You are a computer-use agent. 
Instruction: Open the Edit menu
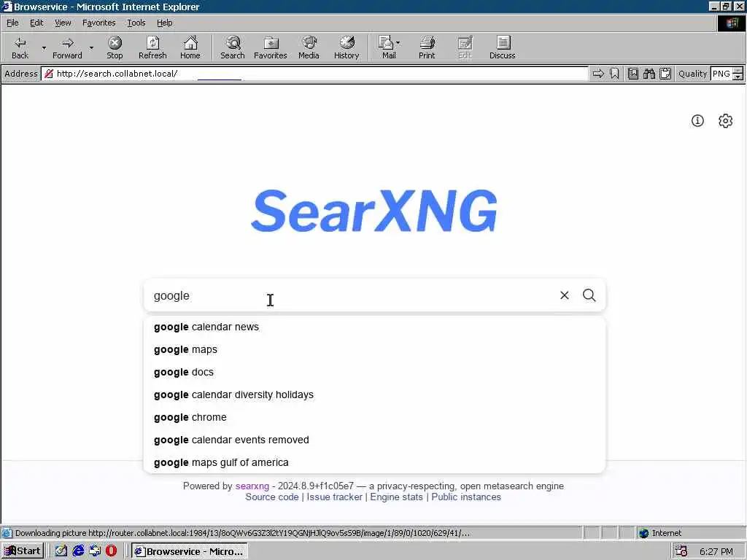(x=36, y=23)
